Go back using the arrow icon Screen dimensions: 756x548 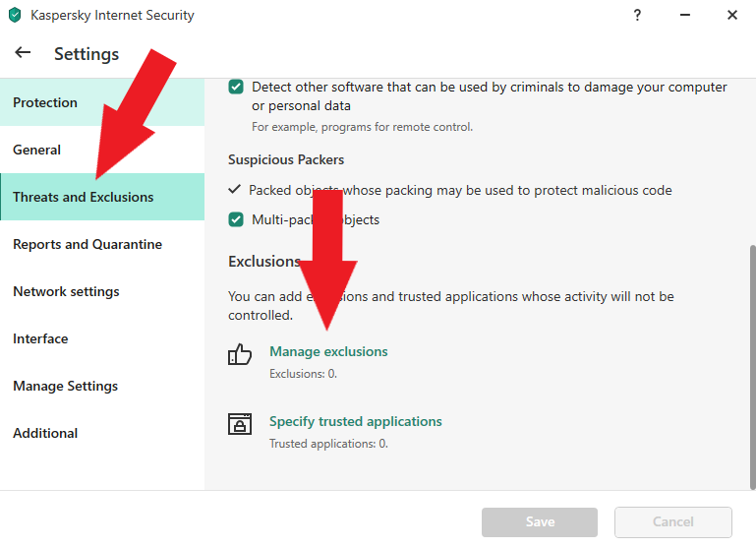click(x=23, y=53)
